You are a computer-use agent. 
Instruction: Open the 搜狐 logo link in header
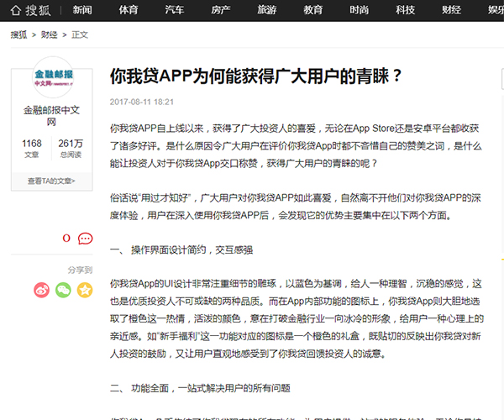click(38, 10)
